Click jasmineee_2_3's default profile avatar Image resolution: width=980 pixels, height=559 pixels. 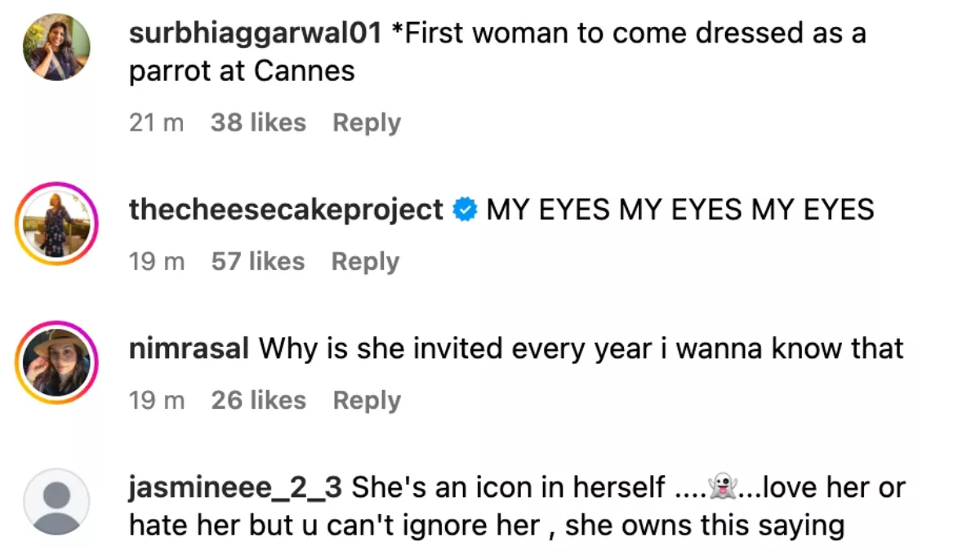click(x=56, y=501)
